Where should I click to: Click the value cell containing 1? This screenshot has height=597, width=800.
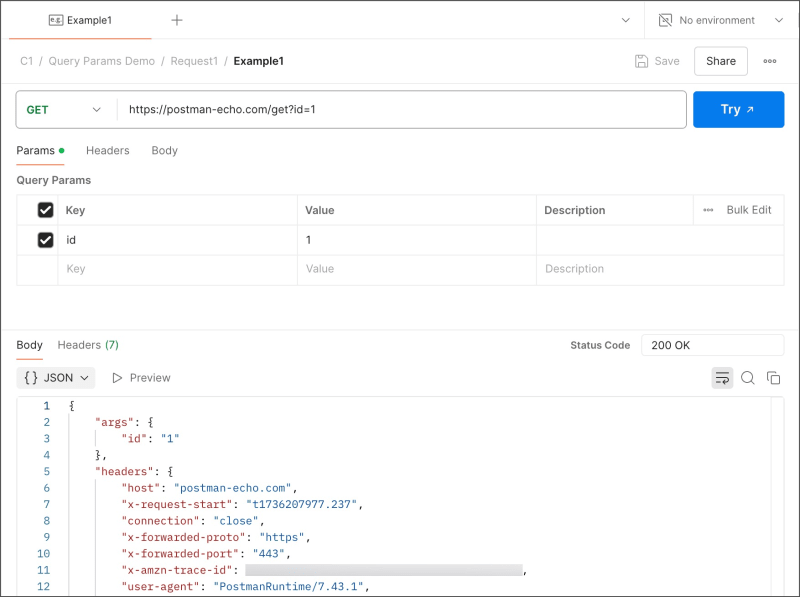click(417, 240)
